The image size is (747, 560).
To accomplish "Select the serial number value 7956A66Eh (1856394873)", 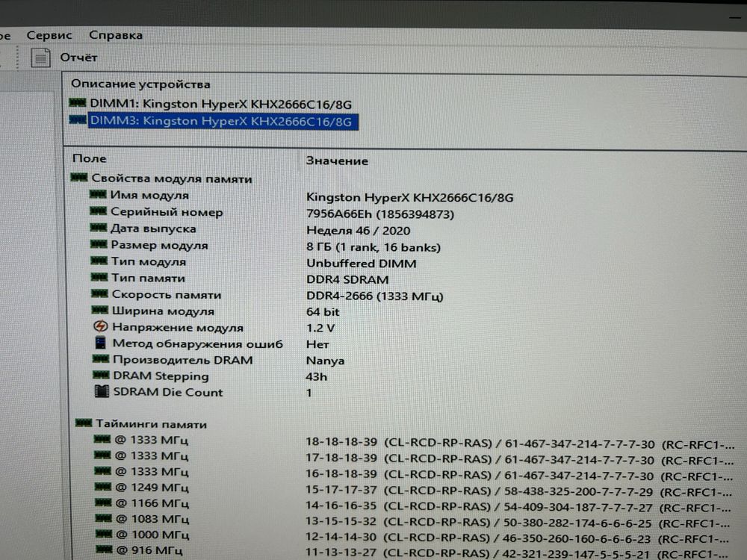I will pos(380,214).
